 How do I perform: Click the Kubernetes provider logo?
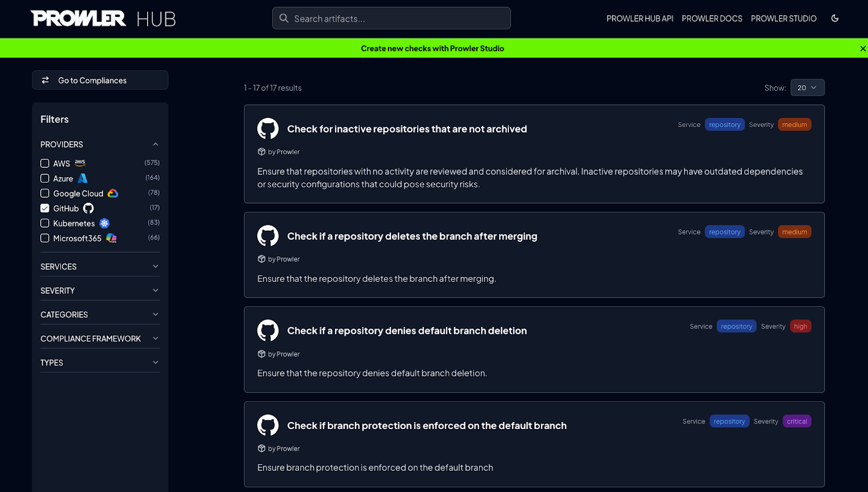pos(105,223)
